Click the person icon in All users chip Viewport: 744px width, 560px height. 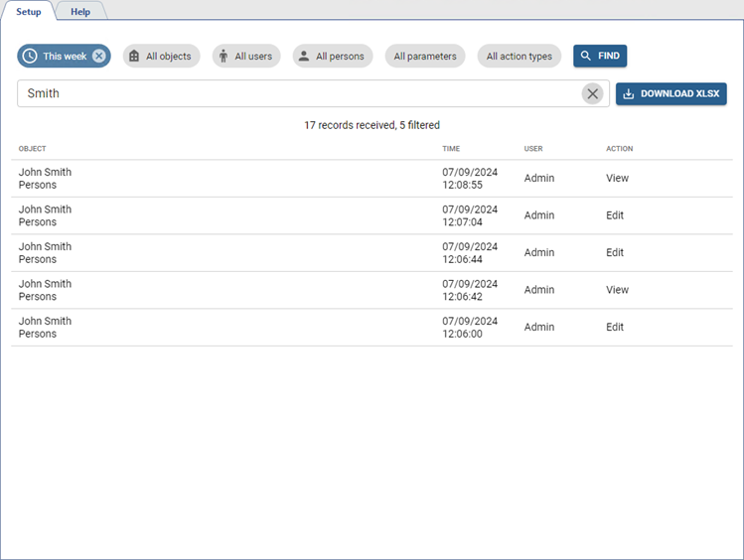pyautogui.click(x=223, y=57)
